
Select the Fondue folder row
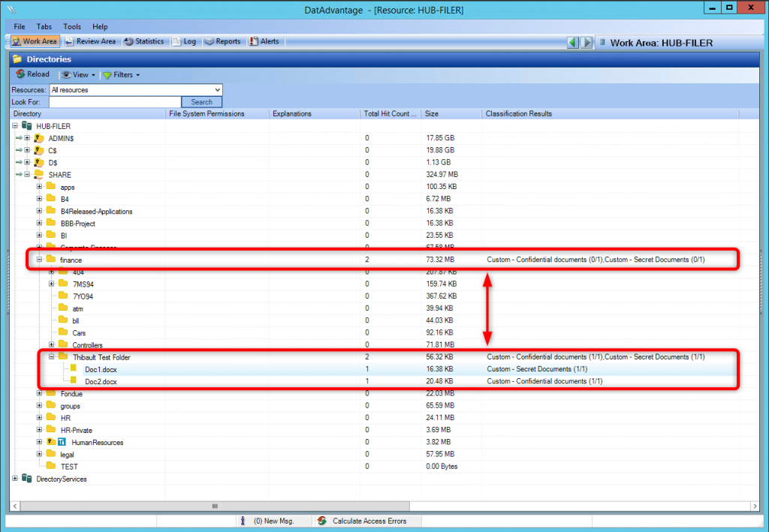(374, 393)
